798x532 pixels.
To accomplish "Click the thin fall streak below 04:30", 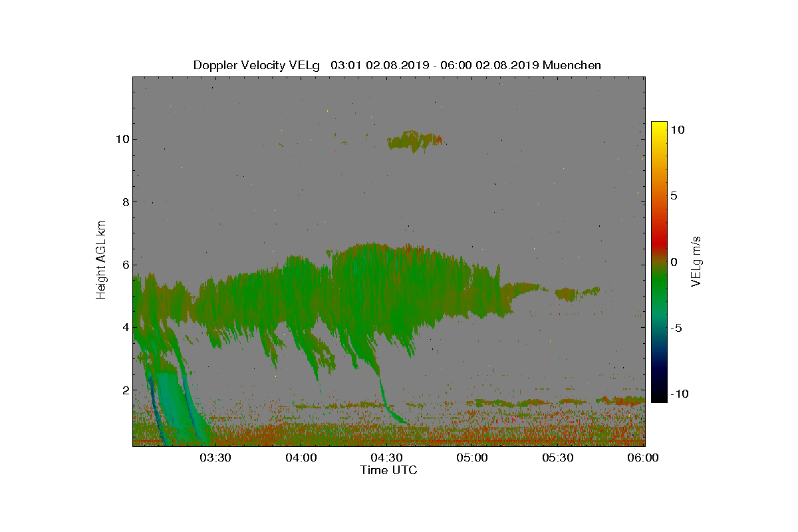I will click(x=388, y=400).
